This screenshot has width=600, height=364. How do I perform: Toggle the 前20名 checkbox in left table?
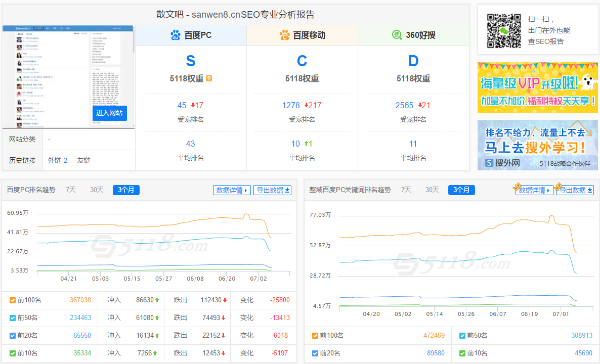pos(13,336)
